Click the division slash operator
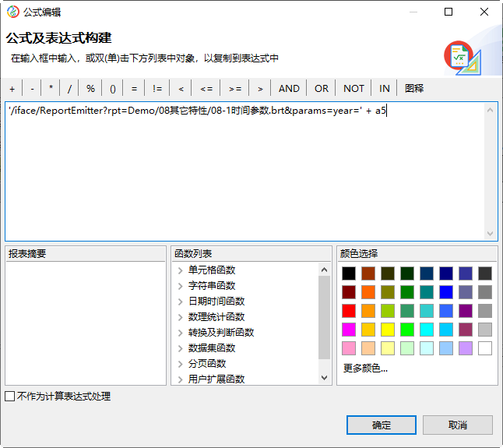Viewport: 503px width, 448px height. click(x=70, y=89)
